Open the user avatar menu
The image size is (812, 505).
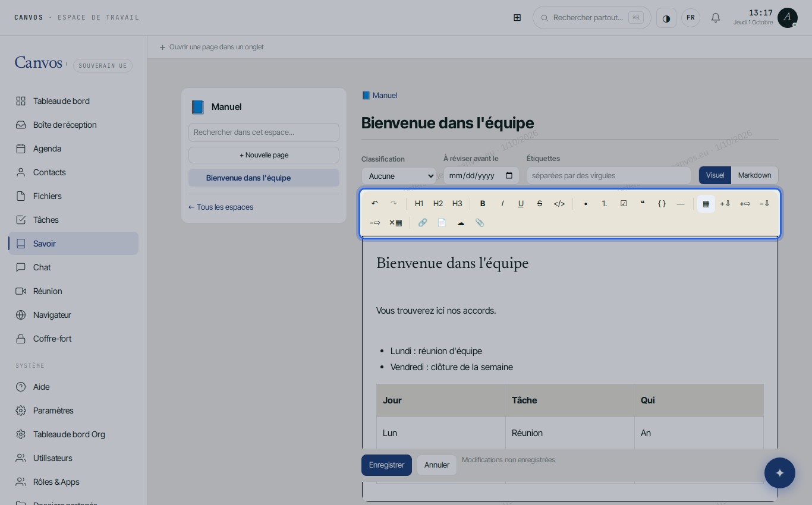coord(788,18)
